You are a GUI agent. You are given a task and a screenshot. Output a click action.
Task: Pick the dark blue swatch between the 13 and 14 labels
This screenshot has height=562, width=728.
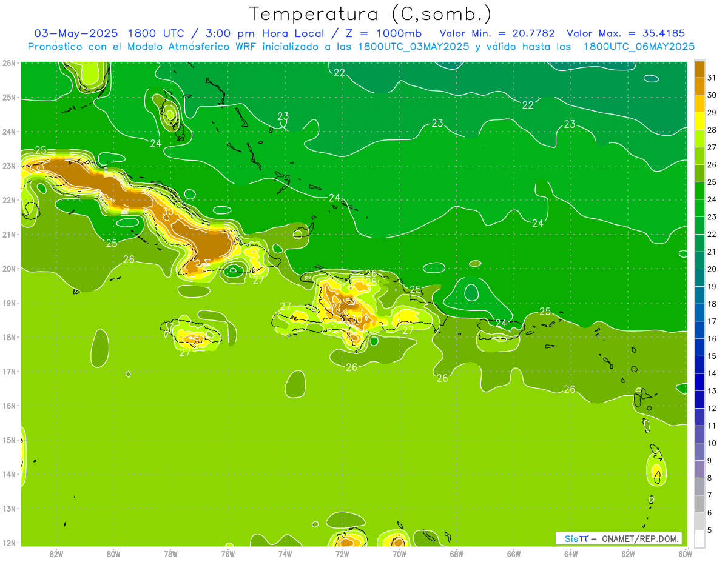[699, 382]
